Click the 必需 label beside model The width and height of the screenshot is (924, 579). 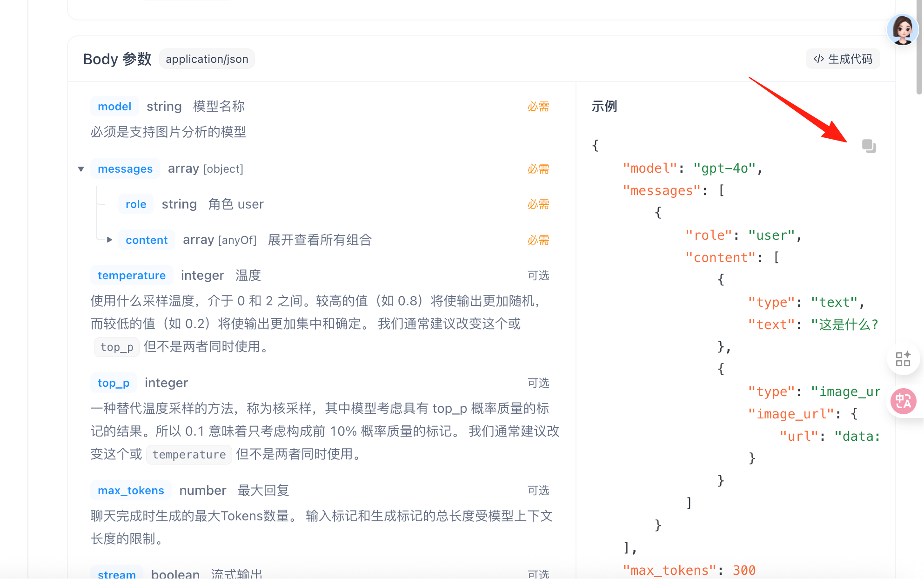[x=538, y=107]
